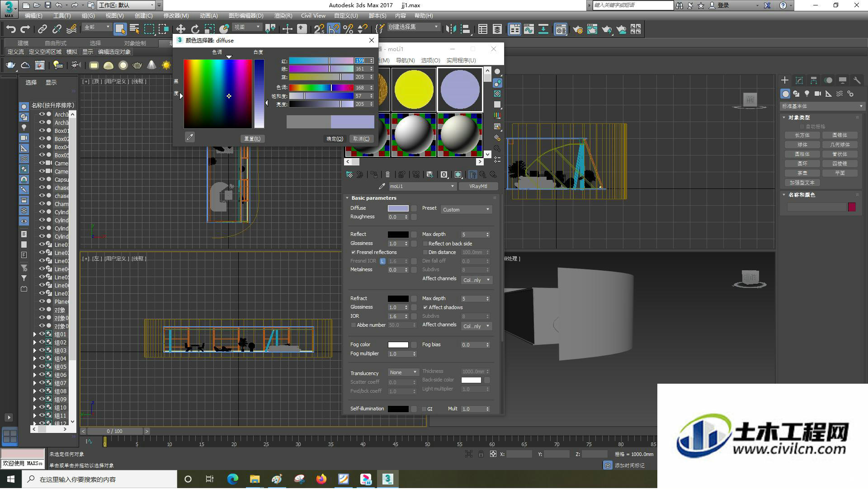This screenshot has width=868, height=489.
Task: Open Reflect Affect channels dropdown
Action: tap(476, 280)
